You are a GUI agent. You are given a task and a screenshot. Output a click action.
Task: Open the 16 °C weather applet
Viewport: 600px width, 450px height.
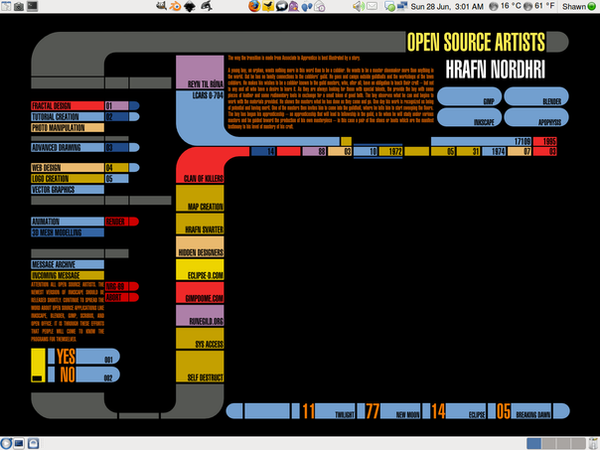coord(505,6)
